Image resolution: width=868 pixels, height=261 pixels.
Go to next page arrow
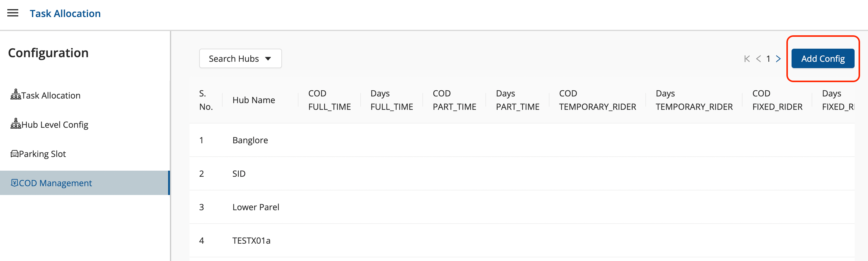(x=778, y=59)
